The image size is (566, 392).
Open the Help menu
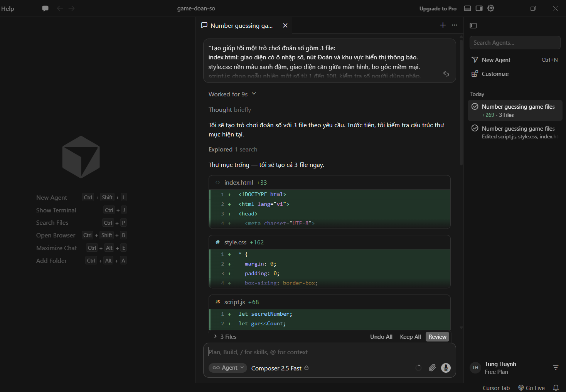tap(7, 8)
